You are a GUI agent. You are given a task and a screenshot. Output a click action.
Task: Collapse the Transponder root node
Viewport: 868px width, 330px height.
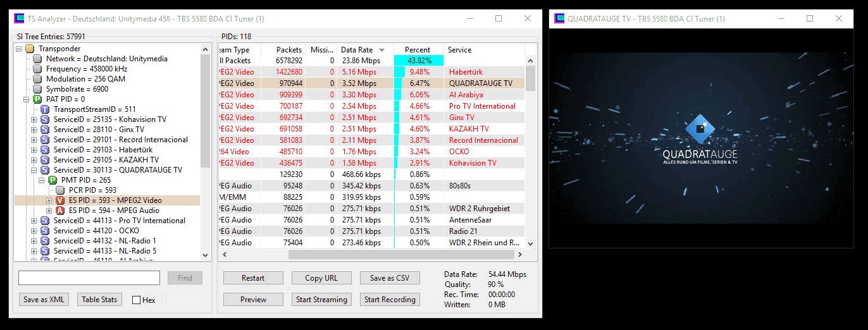19,49
